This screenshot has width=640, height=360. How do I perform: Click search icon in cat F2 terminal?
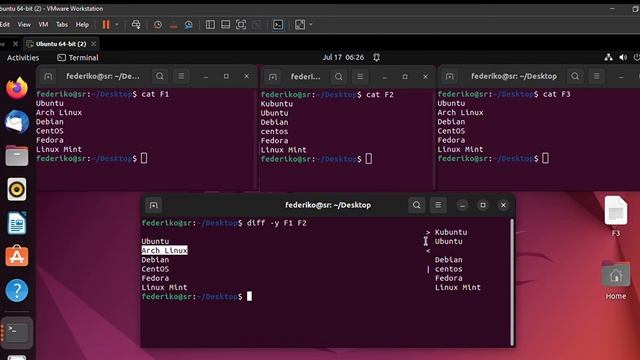point(338,77)
